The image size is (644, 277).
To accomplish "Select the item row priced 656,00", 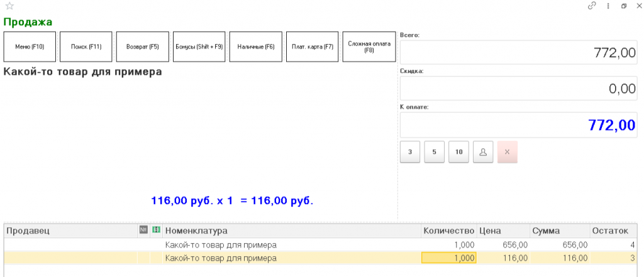I will pyautogui.click(x=320, y=245).
